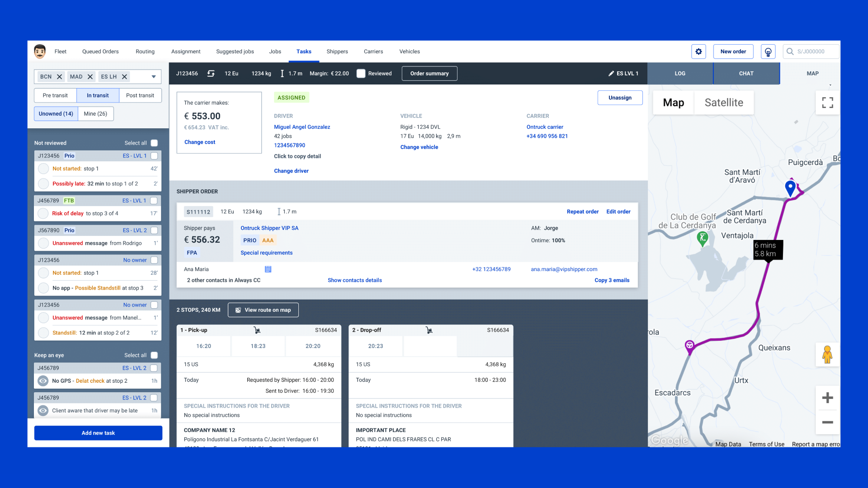Switch to the CHAT tab
Image resolution: width=868 pixels, height=488 pixels.
click(745, 73)
